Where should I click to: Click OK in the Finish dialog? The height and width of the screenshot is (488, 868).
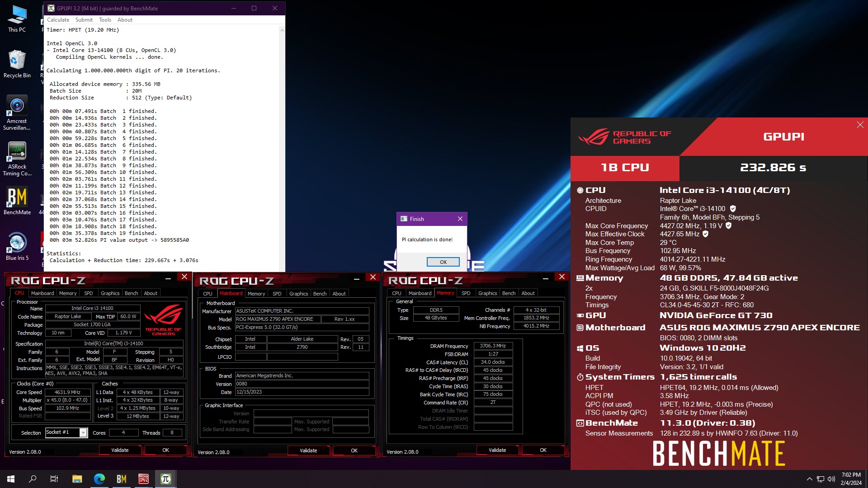(x=443, y=262)
